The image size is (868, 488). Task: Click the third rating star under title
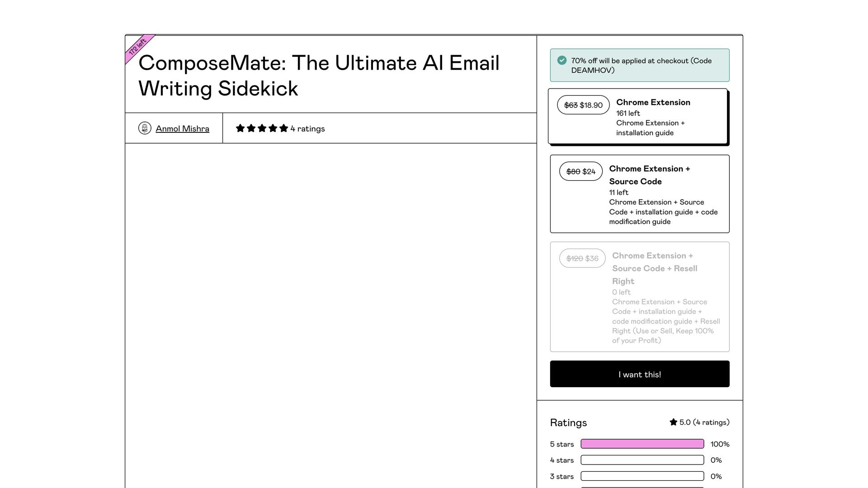coord(262,128)
